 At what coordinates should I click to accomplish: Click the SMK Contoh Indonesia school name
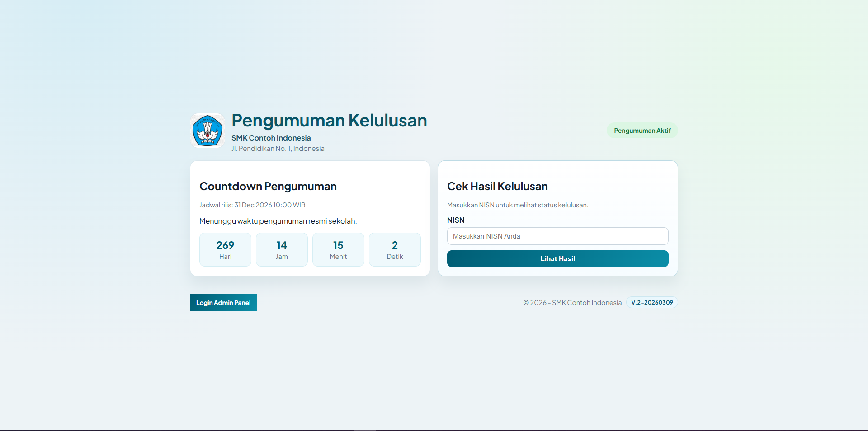click(x=270, y=138)
